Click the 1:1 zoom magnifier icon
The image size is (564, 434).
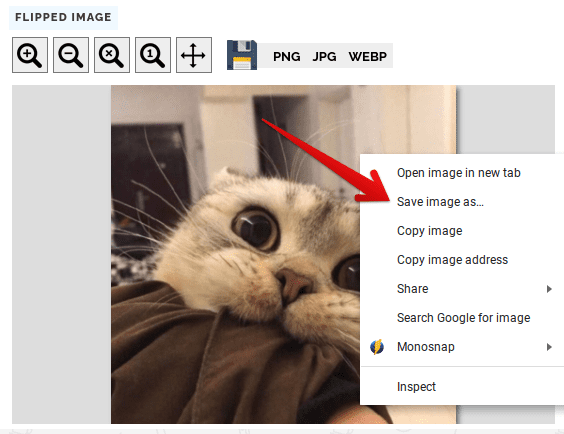pos(153,55)
